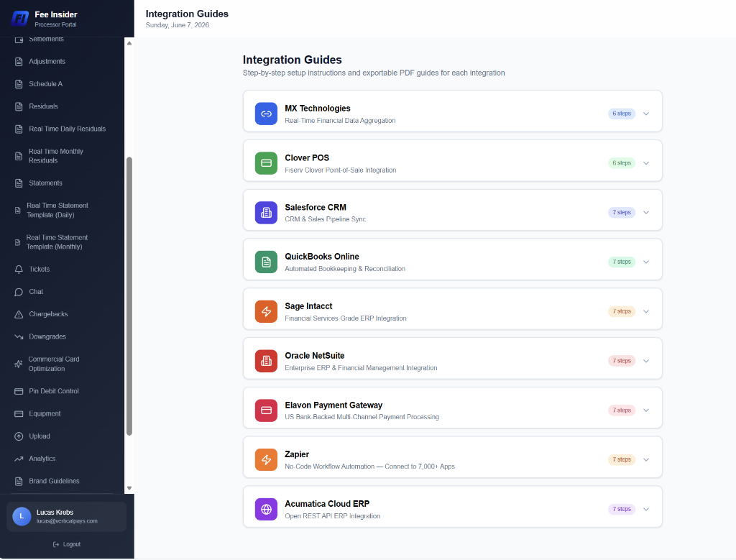The height and width of the screenshot is (560, 736).
Task: Click the lucas@verticalpays.com email text
Action: coord(67,521)
